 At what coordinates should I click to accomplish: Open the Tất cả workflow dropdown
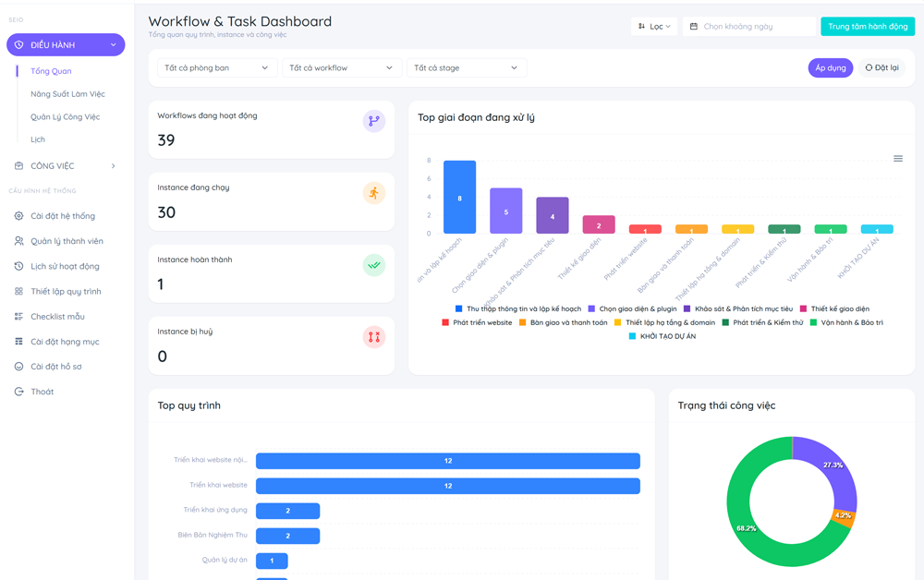tap(342, 67)
